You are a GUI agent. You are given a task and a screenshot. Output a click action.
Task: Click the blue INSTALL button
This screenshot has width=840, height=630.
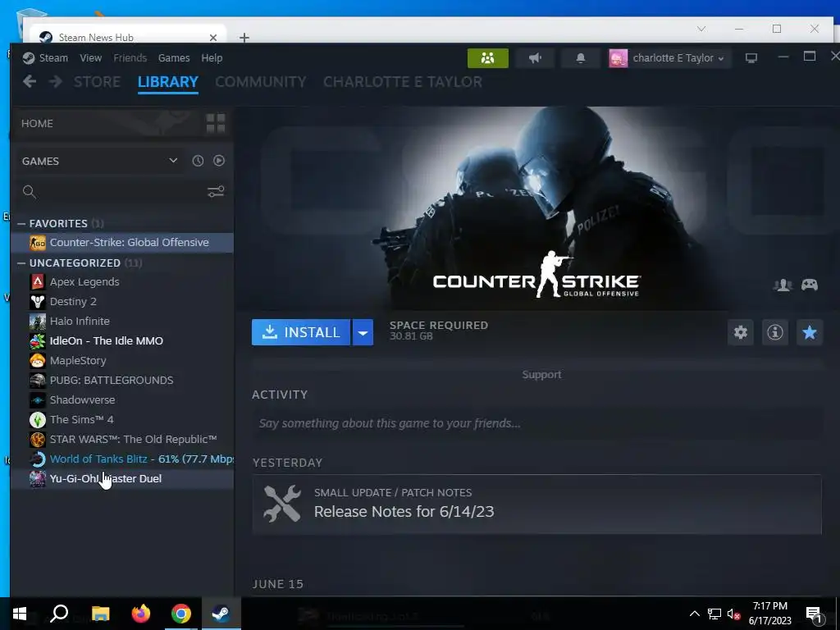[301, 332]
